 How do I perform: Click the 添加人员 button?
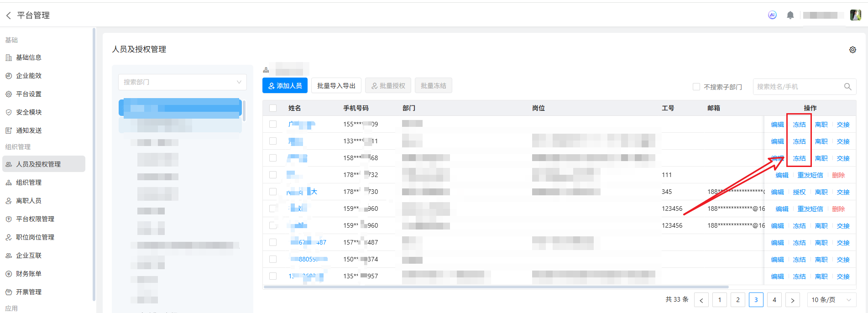[285, 86]
